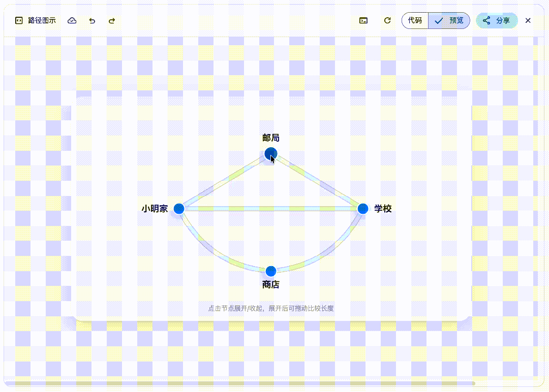Image resolution: width=549 pixels, height=392 pixels.
Task: Switch the view toggle to 代码
Action: (415, 21)
